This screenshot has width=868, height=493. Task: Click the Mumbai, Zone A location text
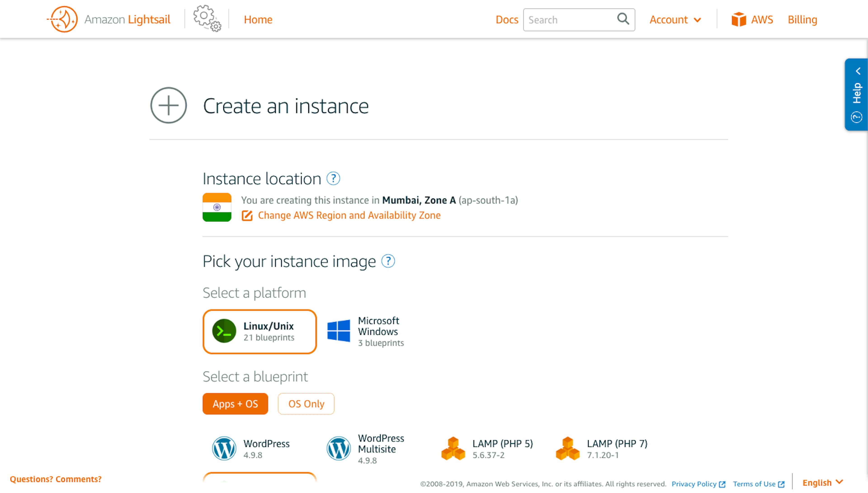pyautogui.click(x=419, y=200)
